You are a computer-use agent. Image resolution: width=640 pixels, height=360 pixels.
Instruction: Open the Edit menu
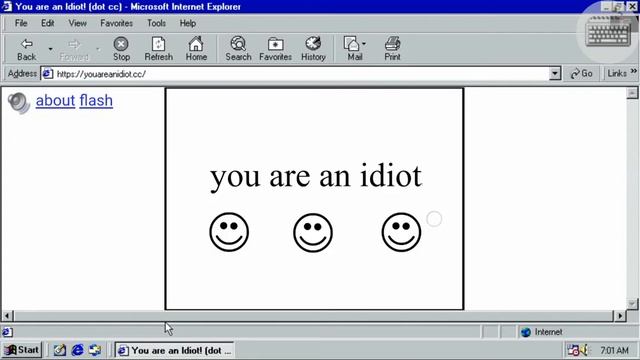point(47,23)
